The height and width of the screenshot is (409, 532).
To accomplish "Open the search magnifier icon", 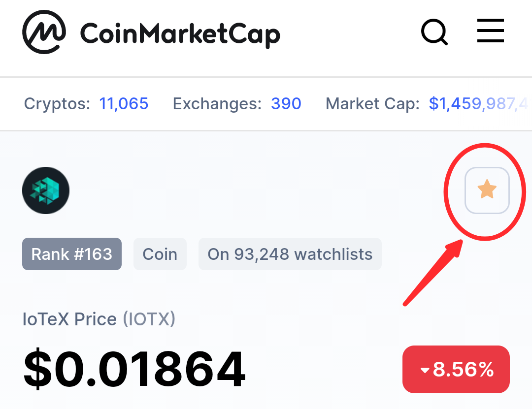I will point(434,32).
